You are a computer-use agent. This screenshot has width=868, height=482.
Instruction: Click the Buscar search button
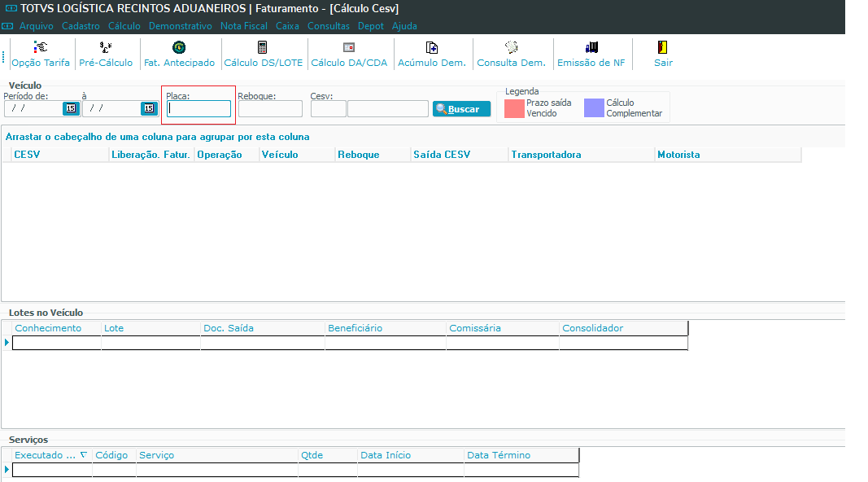click(x=461, y=109)
